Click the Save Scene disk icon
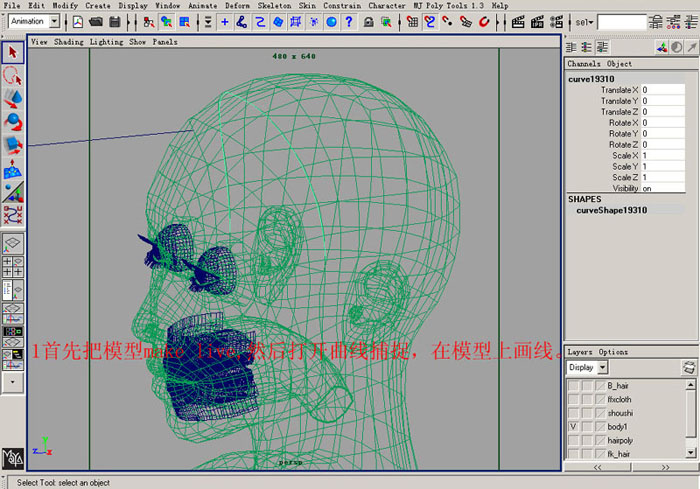This screenshot has height=489, width=700. tap(115, 22)
